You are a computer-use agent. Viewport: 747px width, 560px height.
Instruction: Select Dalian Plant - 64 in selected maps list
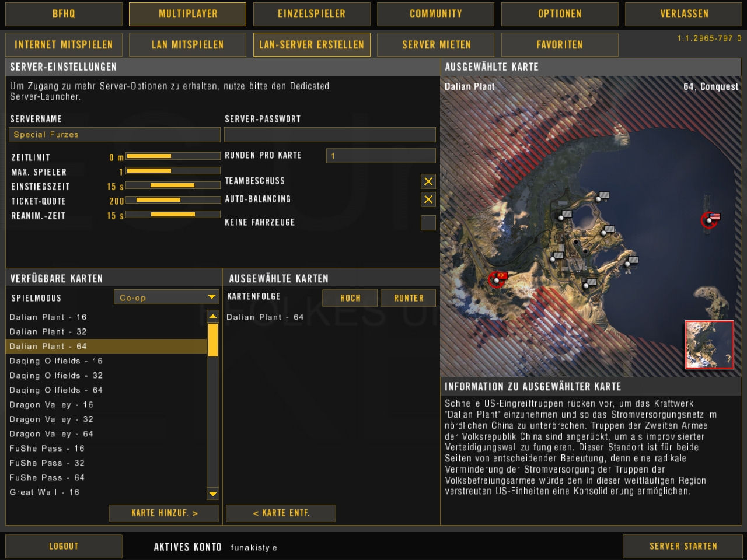tap(331, 317)
